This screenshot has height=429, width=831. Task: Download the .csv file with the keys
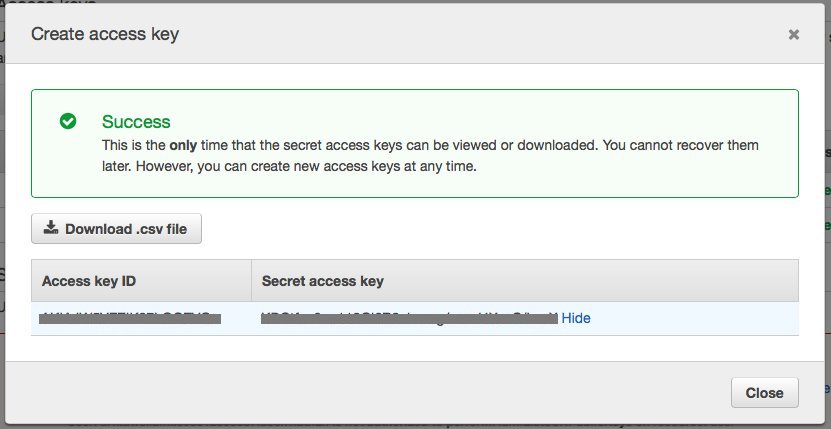(x=116, y=229)
